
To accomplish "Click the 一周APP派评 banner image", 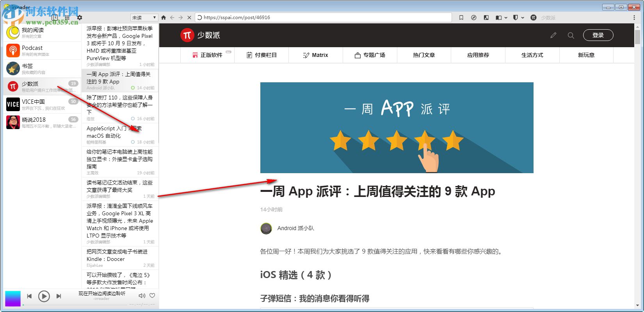I will [x=397, y=128].
